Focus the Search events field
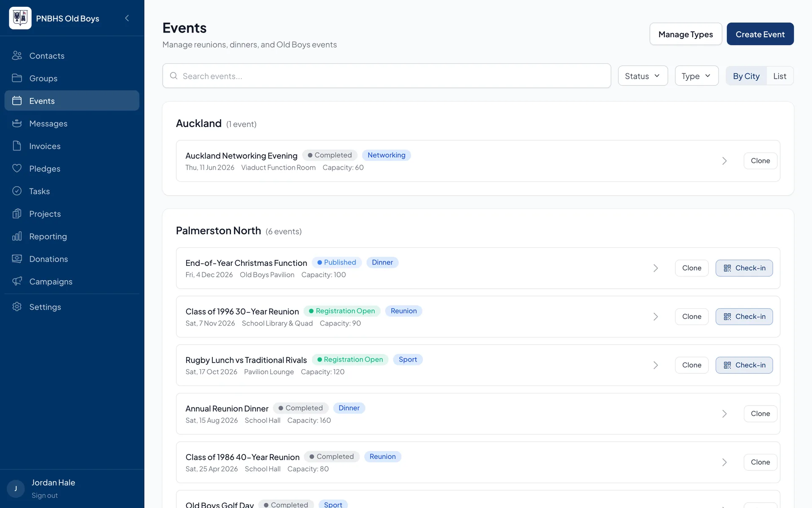The image size is (812, 508). [387, 76]
